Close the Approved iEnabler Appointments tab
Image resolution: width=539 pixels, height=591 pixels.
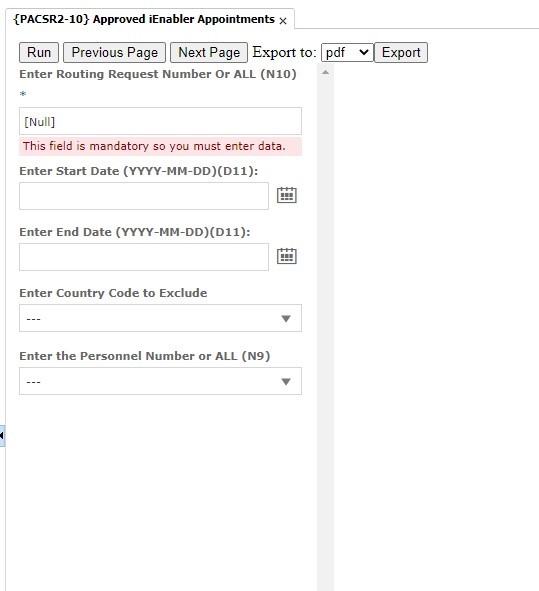click(283, 21)
